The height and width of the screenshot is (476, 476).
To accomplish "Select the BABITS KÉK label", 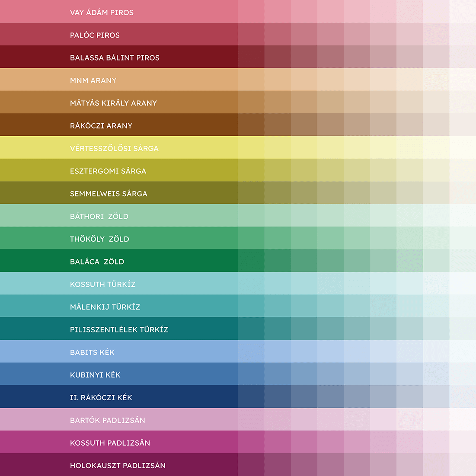I will click(92, 352).
